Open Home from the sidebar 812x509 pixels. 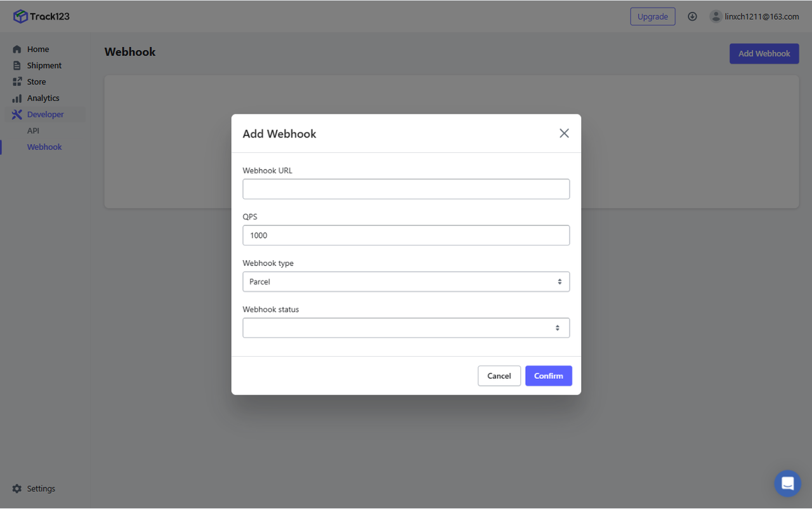click(x=38, y=50)
